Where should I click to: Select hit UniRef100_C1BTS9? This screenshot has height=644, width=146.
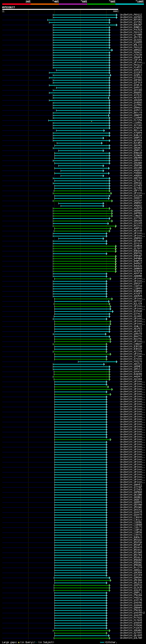point(131,286)
